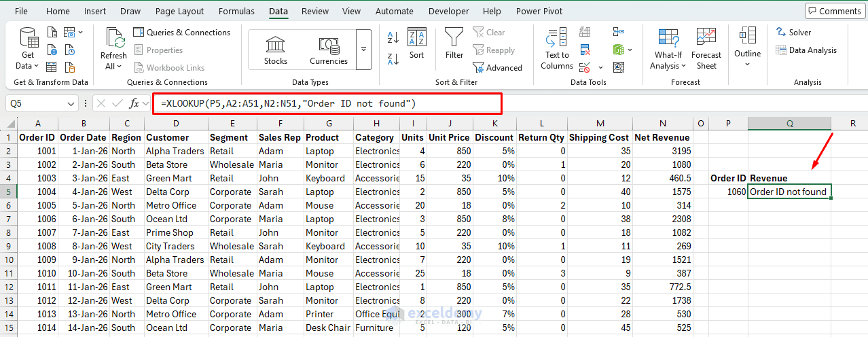Image resolution: width=868 pixels, height=337 pixels.
Task: Select the Stocks data type
Action: click(x=276, y=49)
